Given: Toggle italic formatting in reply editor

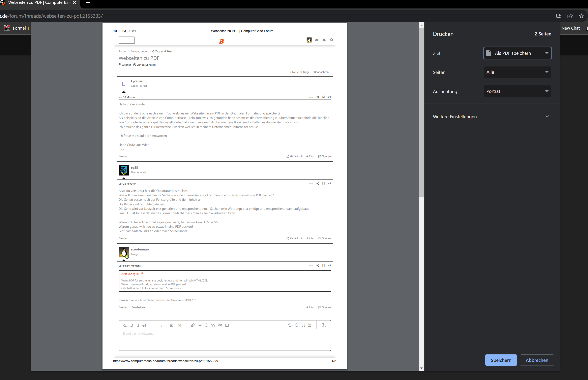Looking at the screenshot, I should pos(138,325).
